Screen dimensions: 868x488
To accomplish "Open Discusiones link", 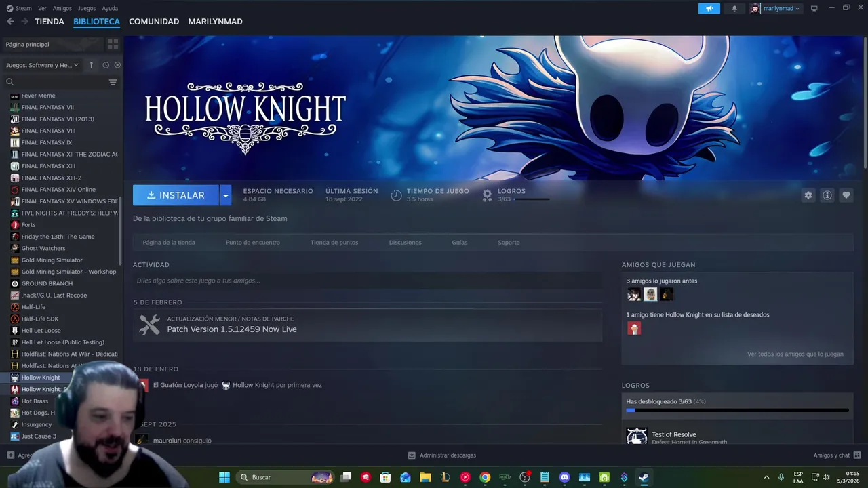I will (x=406, y=243).
